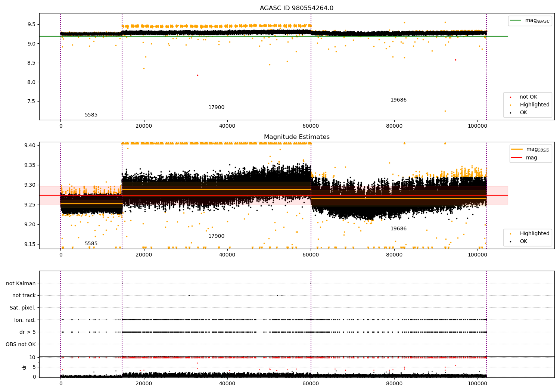Click the 40000 x-axis tick of middle plot
Screen dimensions: 560x392
[x=227, y=255]
